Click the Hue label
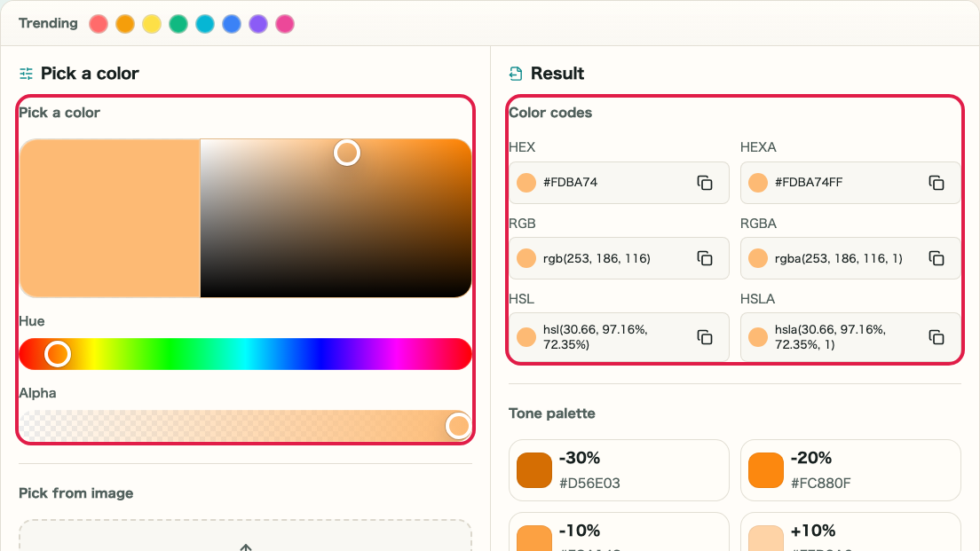The image size is (980, 551). (x=32, y=321)
